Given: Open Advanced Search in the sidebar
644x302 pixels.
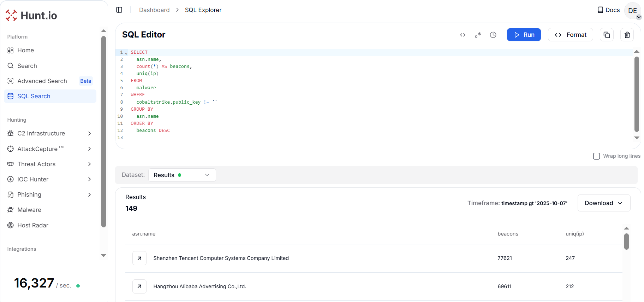Looking at the screenshot, I should coord(42,81).
